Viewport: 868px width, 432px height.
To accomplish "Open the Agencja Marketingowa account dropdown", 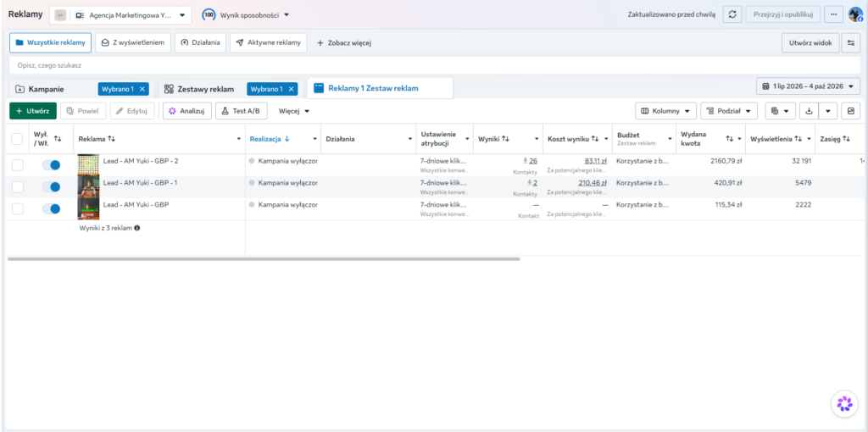I will 120,15.
